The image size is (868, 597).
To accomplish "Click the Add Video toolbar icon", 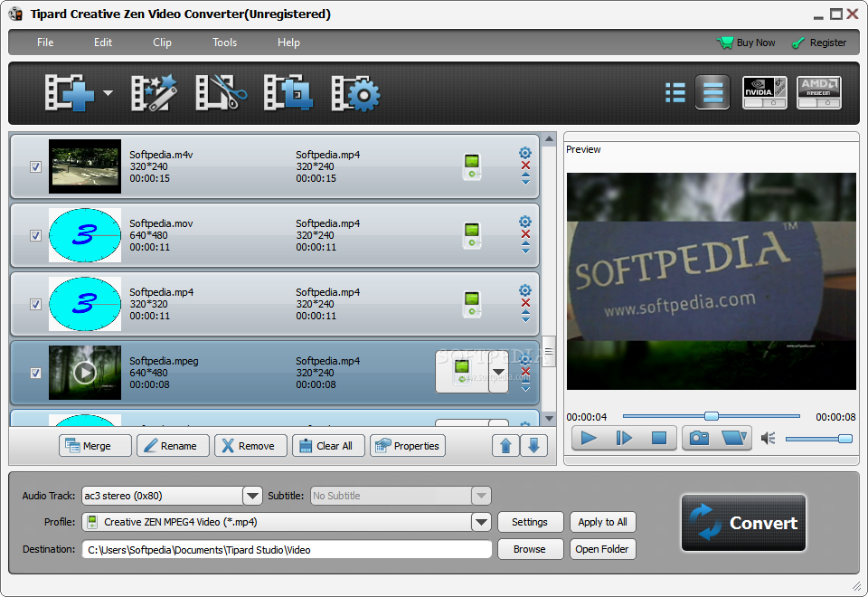I will (x=70, y=93).
